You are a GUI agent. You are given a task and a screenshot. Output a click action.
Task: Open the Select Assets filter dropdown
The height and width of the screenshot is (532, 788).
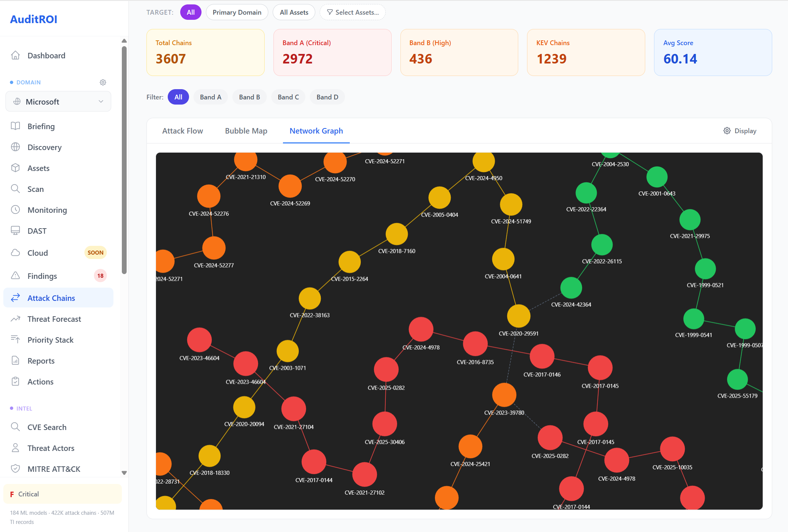(x=352, y=12)
